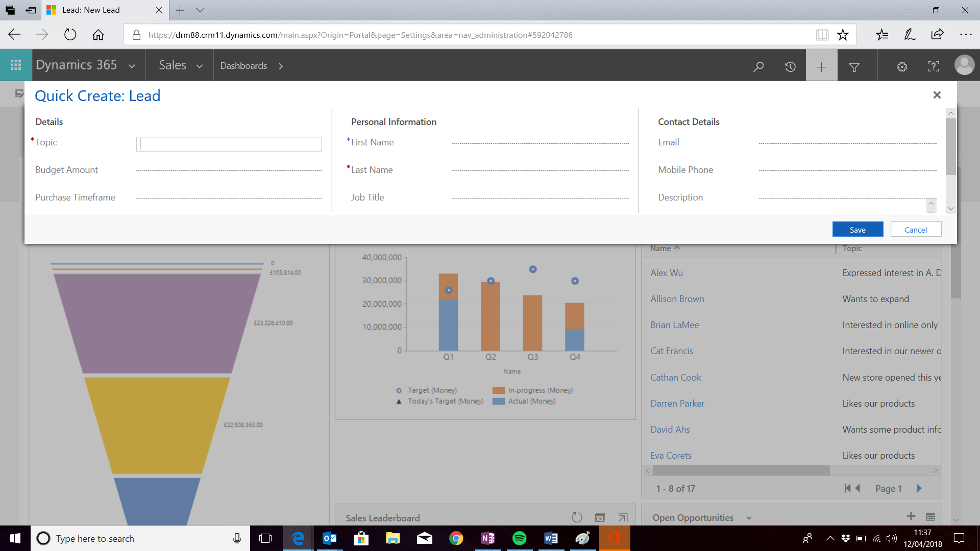Add page to favorites star
This screenshot has width=980, height=551.
click(x=843, y=35)
